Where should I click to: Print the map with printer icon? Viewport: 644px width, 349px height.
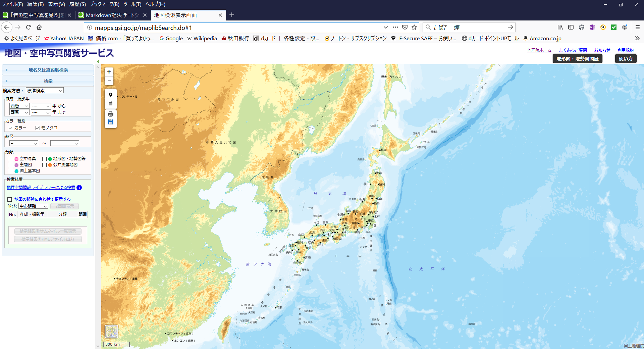coord(111,114)
